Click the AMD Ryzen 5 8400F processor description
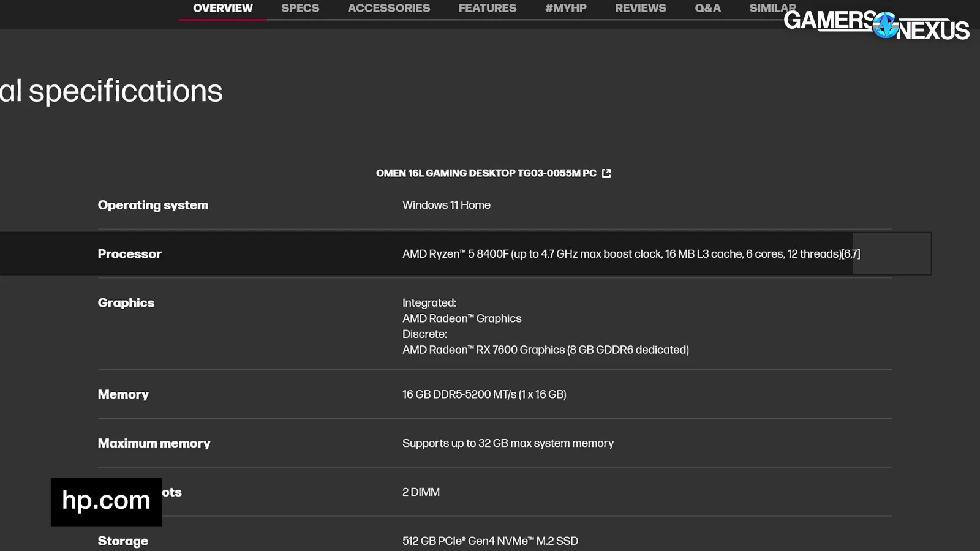Image resolution: width=980 pixels, height=551 pixels. (x=631, y=254)
